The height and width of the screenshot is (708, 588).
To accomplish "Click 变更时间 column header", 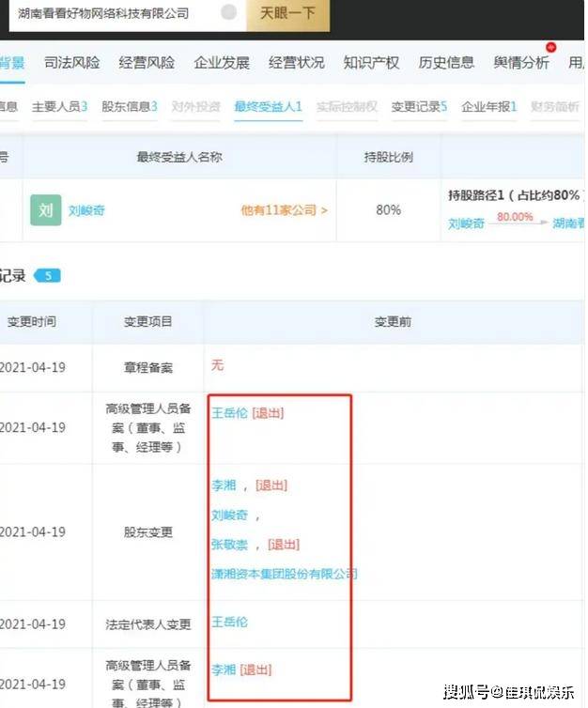I will [32, 321].
